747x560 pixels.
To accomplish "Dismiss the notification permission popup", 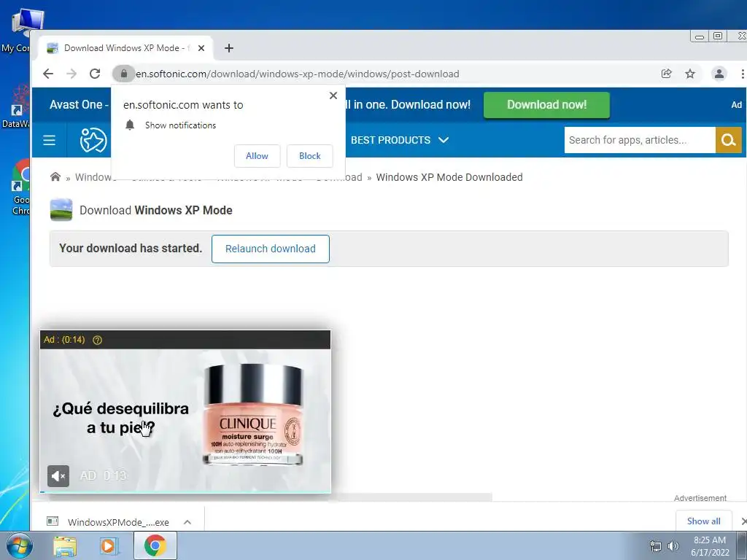I will (x=333, y=96).
